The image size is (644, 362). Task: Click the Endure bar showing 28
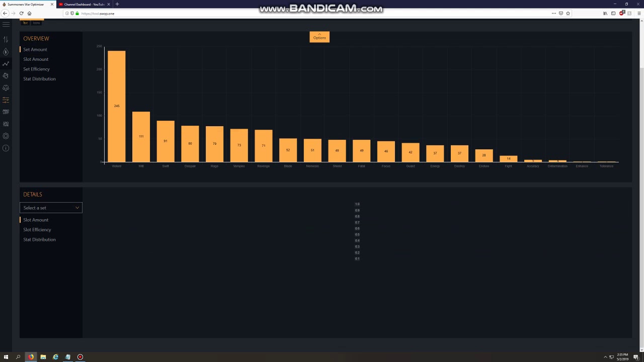pos(484,155)
